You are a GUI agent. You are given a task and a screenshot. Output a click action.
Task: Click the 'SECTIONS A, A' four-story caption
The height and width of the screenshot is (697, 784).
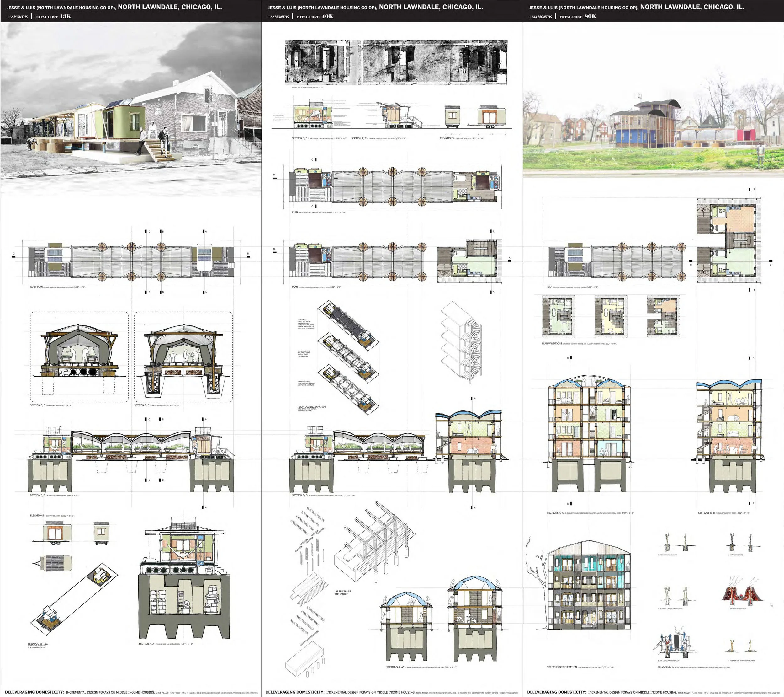pyautogui.click(x=555, y=513)
